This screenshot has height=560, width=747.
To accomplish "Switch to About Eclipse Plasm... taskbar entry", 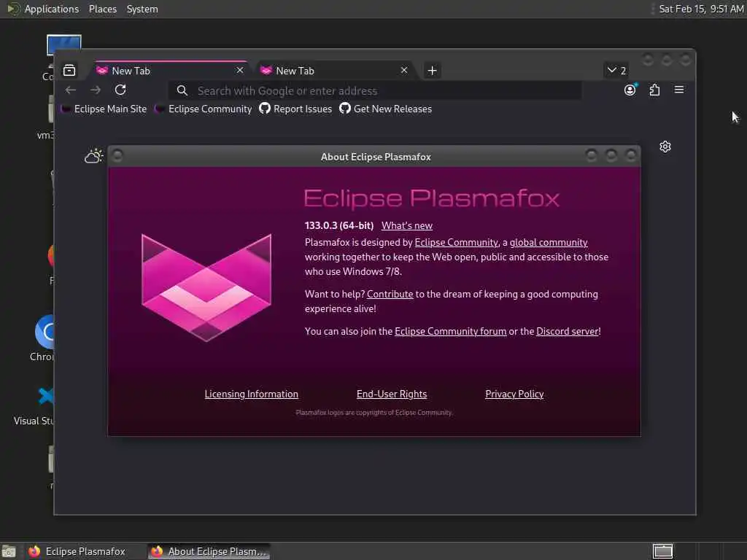I will click(209, 551).
